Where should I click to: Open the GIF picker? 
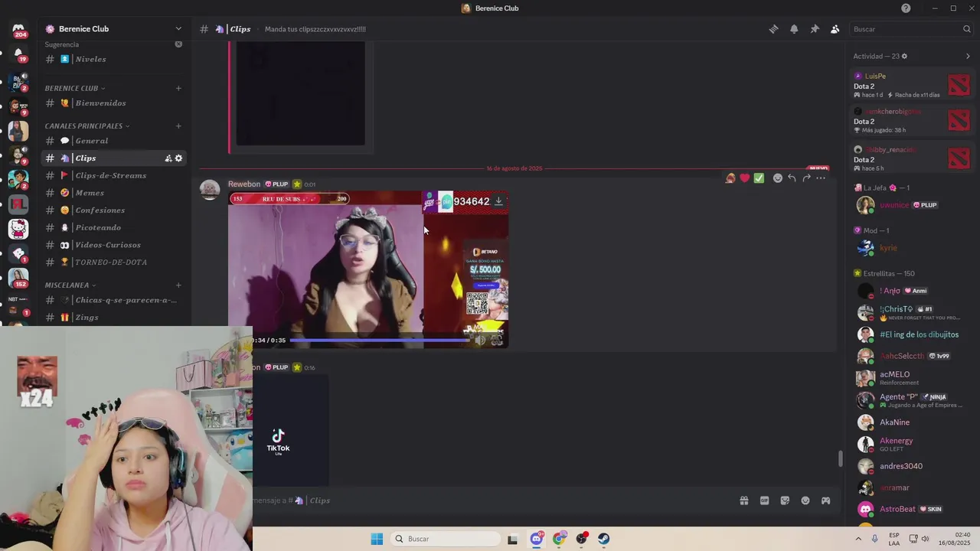click(x=764, y=500)
